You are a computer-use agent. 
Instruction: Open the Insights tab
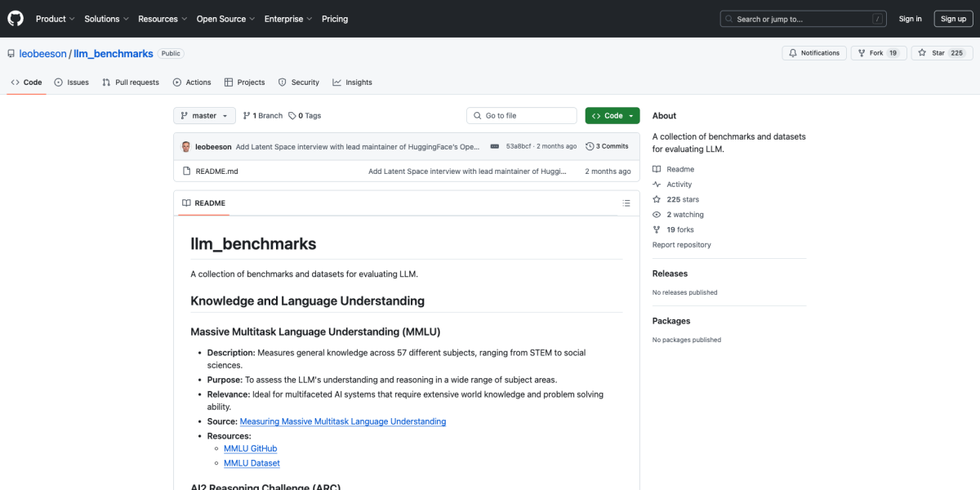[352, 82]
